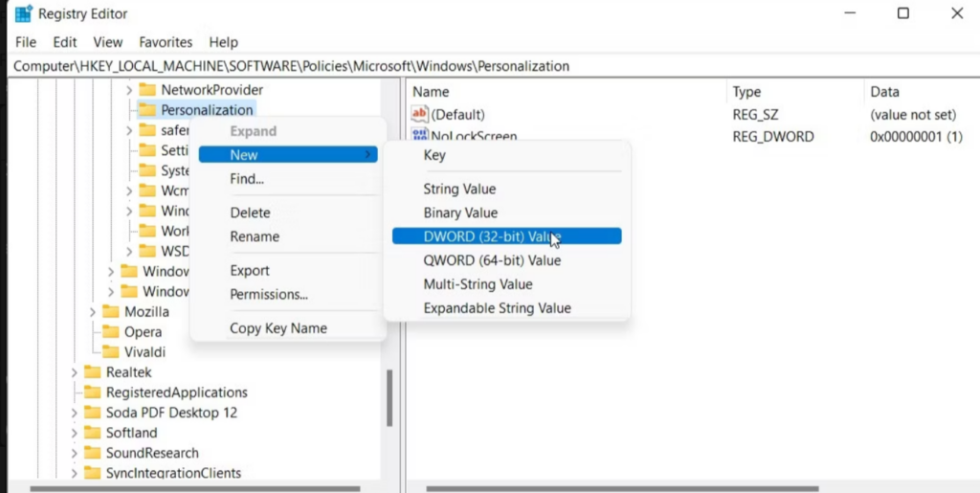Image resolution: width=980 pixels, height=493 pixels.
Task: Expand the Softland key chevron
Action: (74, 433)
